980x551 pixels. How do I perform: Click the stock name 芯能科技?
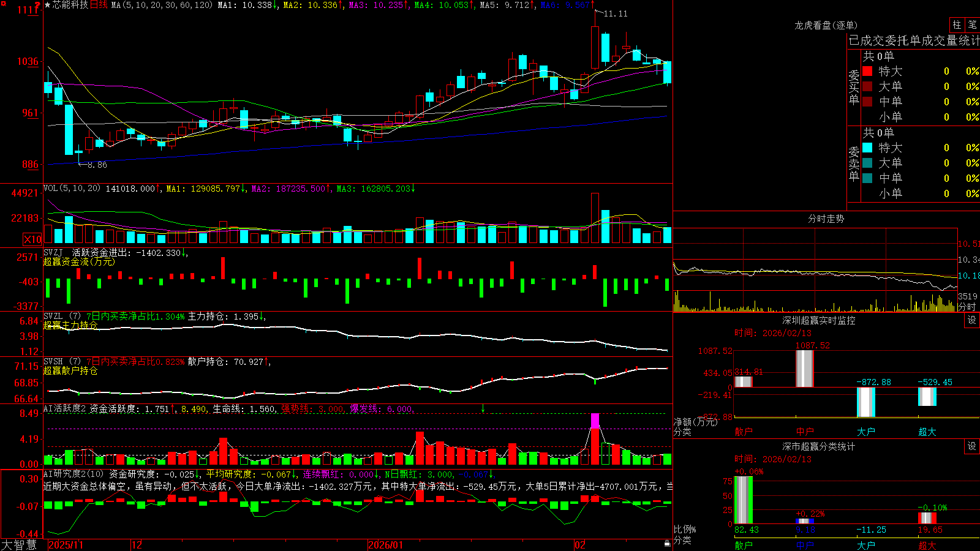[x=70, y=5]
